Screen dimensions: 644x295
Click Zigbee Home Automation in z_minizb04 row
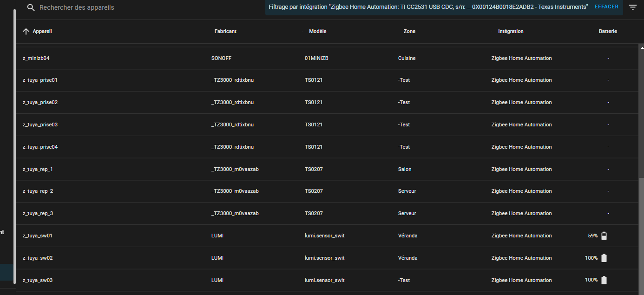(522, 58)
